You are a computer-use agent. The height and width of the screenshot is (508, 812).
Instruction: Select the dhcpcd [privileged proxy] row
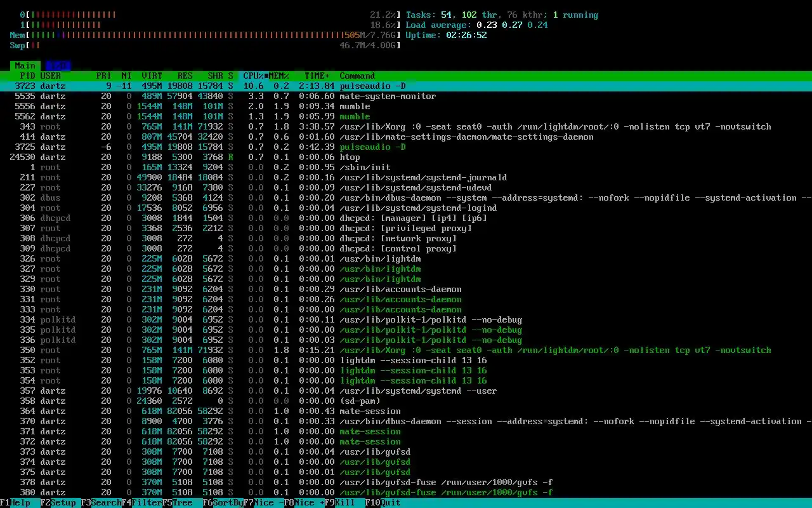tap(406, 228)
